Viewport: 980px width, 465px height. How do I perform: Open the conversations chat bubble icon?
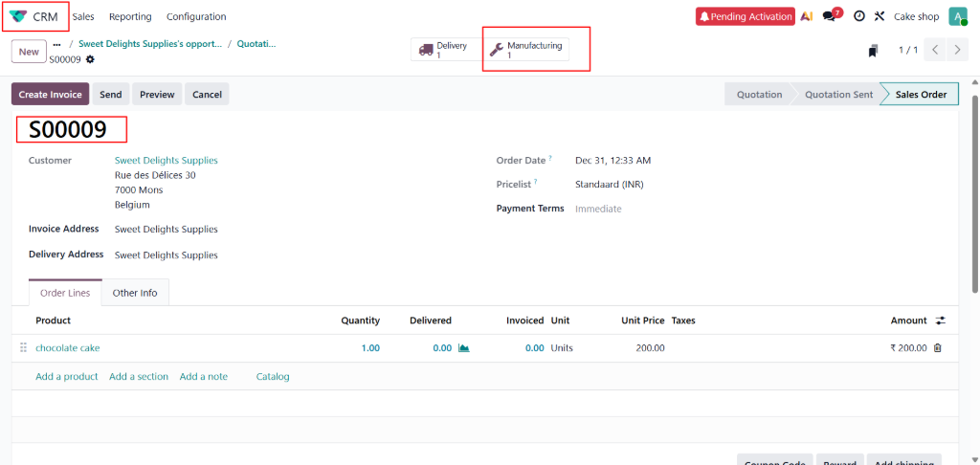[x=830, y=16]
